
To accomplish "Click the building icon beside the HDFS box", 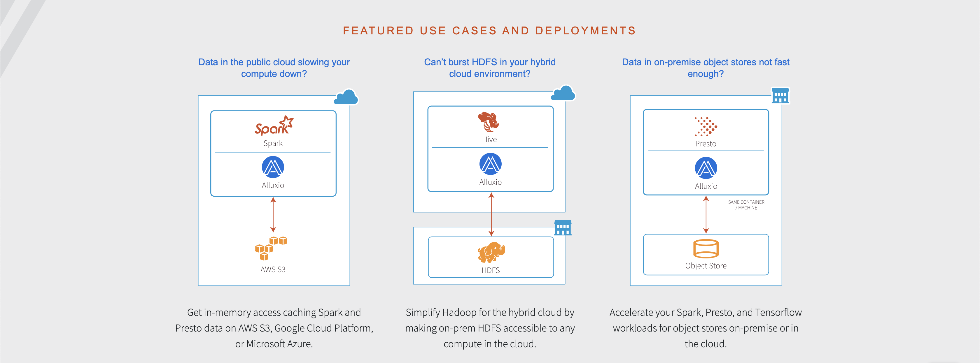I will click(x=563, y=228).
